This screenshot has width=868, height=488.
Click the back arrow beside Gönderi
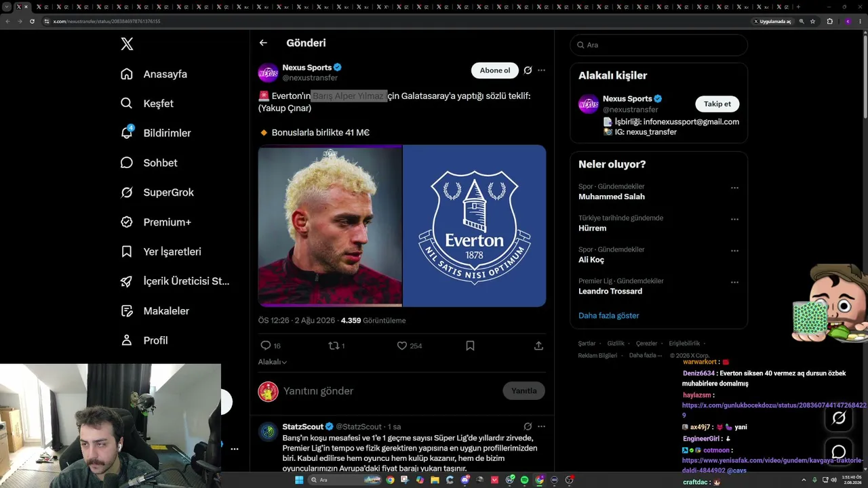tap(263, 43)
